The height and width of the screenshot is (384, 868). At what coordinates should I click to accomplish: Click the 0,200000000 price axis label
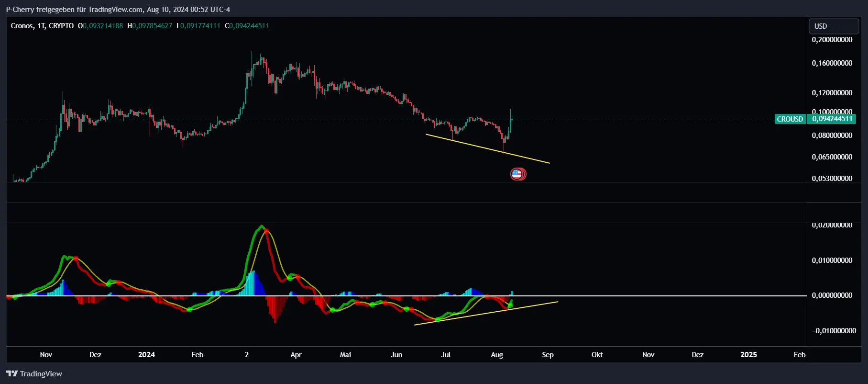pos(832,40)
